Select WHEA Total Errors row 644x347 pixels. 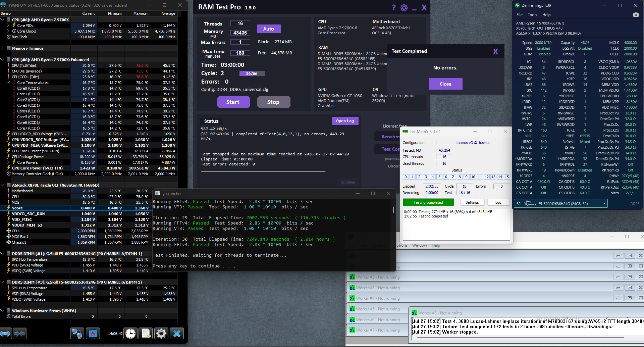(x=89, y=316)
